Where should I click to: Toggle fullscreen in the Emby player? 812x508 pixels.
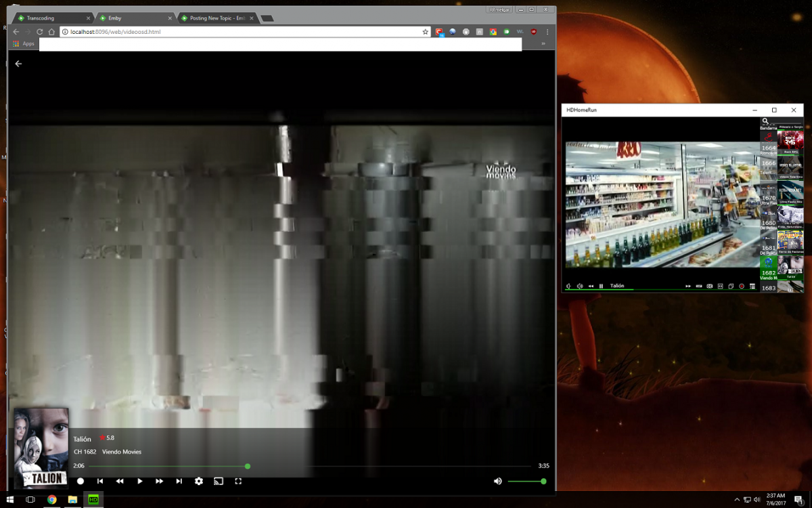(x=238, y=481)
